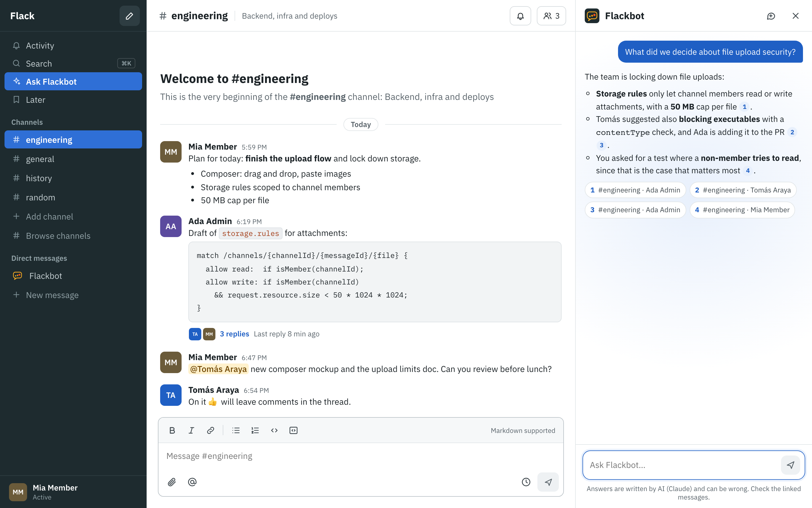Open channel notification bell settings
The height and width of the screenshot is (508, 812).
[520, 16]
